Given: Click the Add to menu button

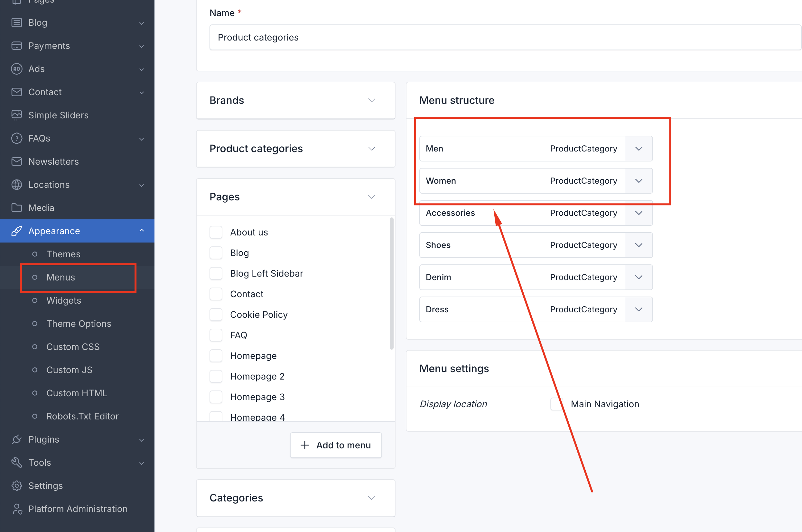Looking at the screenshot, I should click(336, 445).
